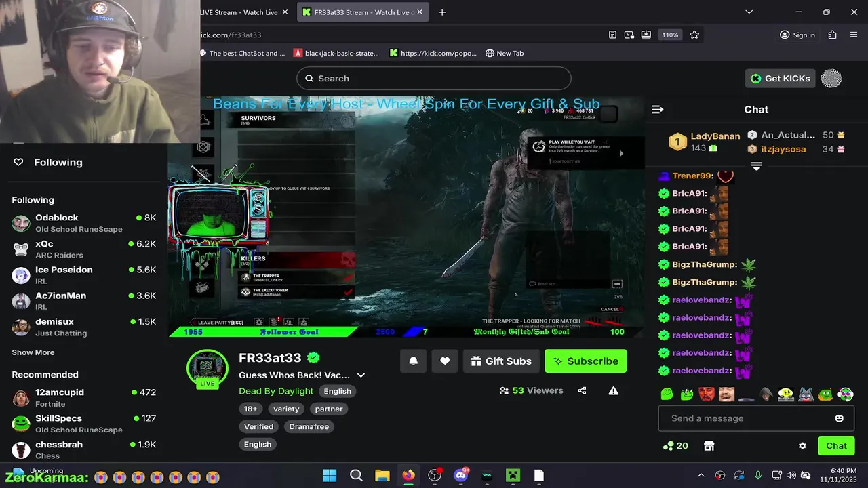Click the picture-in-picture icon in address bar
This screenshot has width=868, height=488.
click(x=629, y=35)
